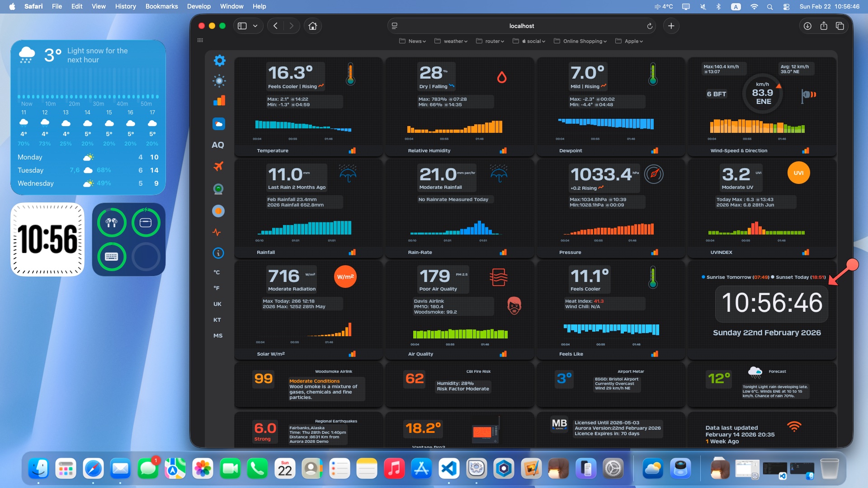Click the earthquake pulse sidebar icon

[x=217, y=232]
